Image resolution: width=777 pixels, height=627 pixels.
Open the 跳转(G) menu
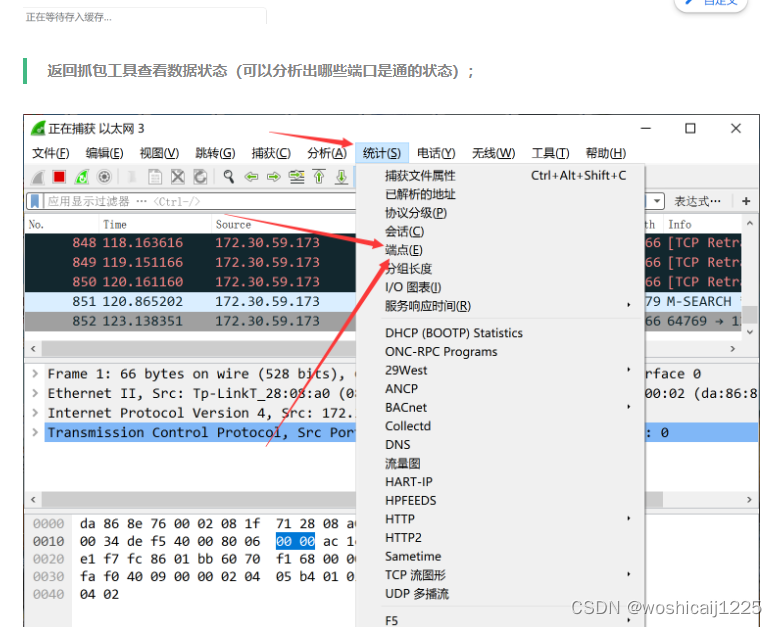pos(215,153)
